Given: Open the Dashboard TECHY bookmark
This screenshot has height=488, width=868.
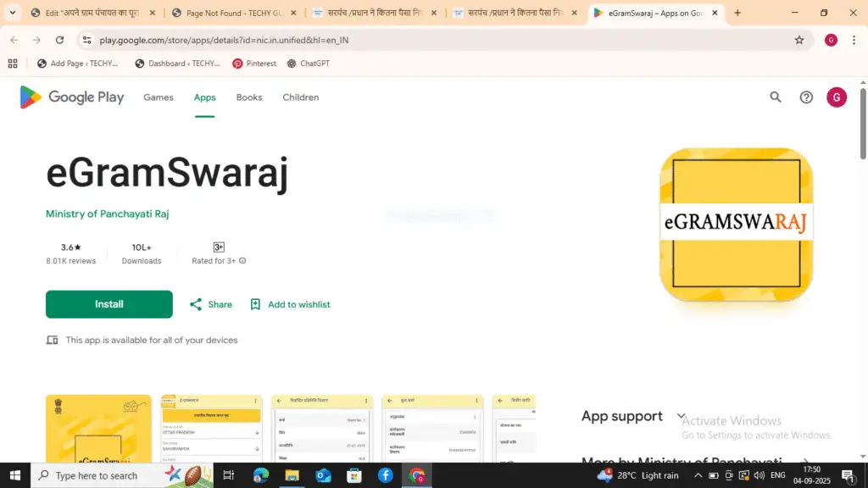Looking at the screenshot, I should (x=178, y=64).
